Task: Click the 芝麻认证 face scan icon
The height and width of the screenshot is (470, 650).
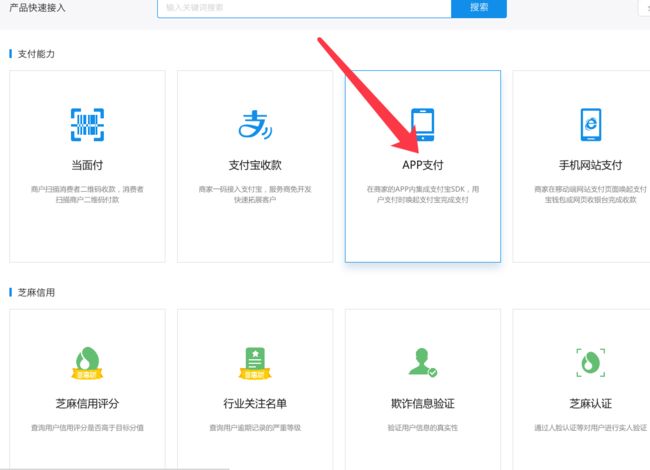Action: coord(591,363)
